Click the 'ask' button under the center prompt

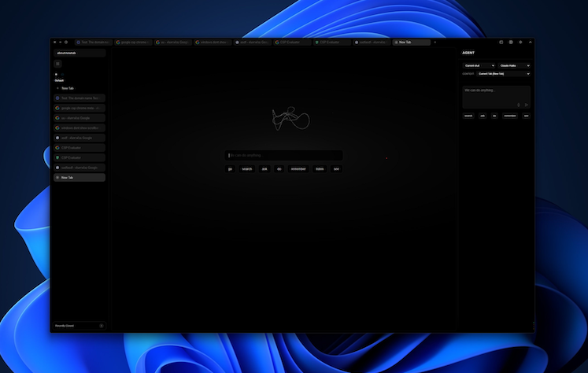[x=264, y=169]
